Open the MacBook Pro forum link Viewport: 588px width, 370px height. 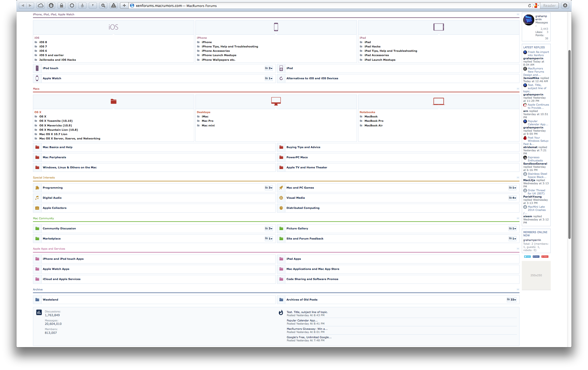pos(374,121)
